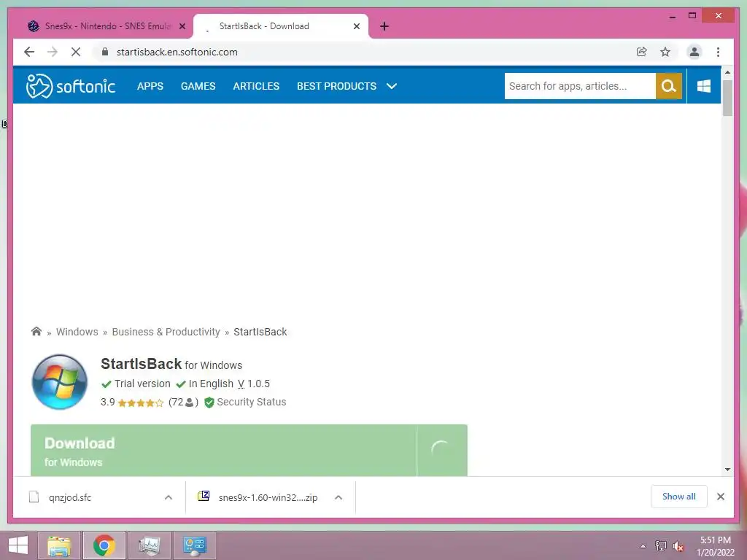The image size is (747, 560).
Task: Open ARTICLES menu
Action: click(x=256, y=86)
